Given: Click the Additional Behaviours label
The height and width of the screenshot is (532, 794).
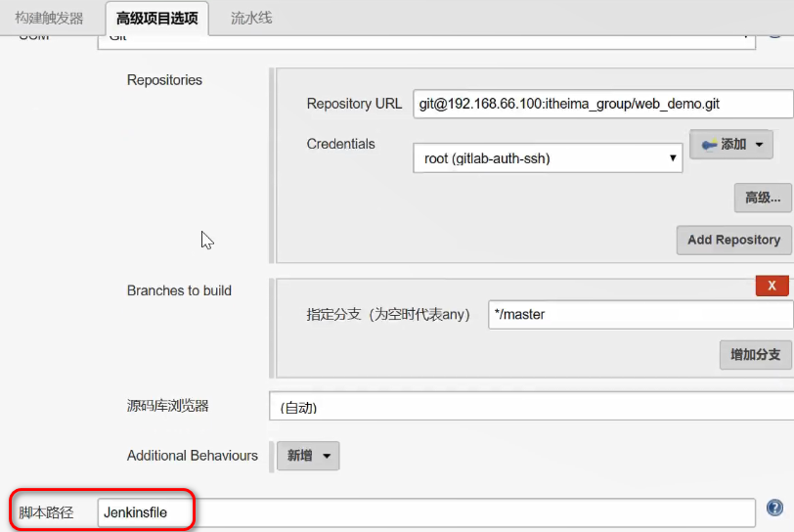Looking at the screenshot, I should (193, 456).
